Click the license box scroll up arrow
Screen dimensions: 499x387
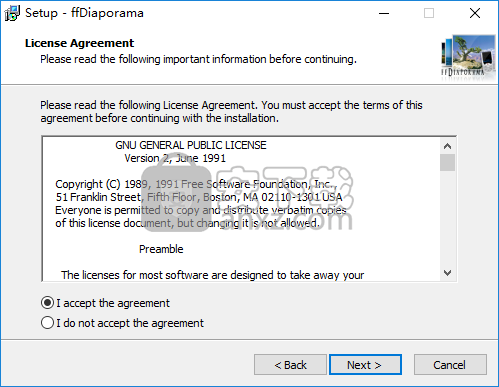(447, 146)
